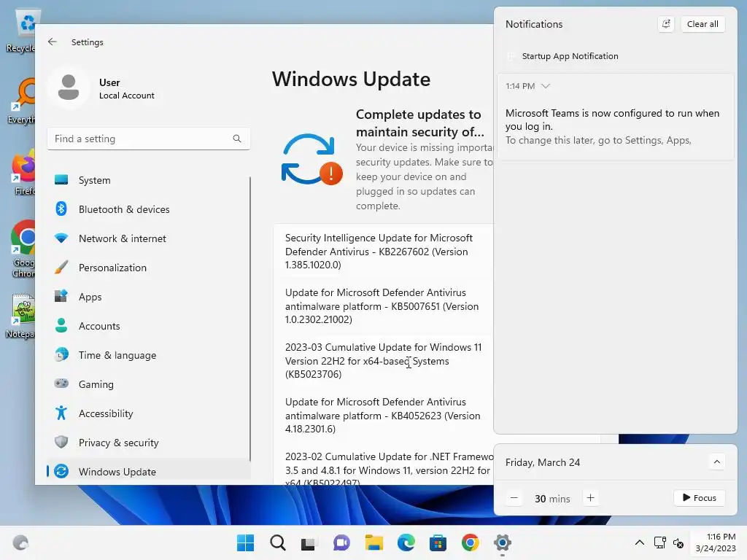The width and height of the screenshot is (747, 560).
Task: Click the Startup App Notification header
Action: tap(570, 56)
